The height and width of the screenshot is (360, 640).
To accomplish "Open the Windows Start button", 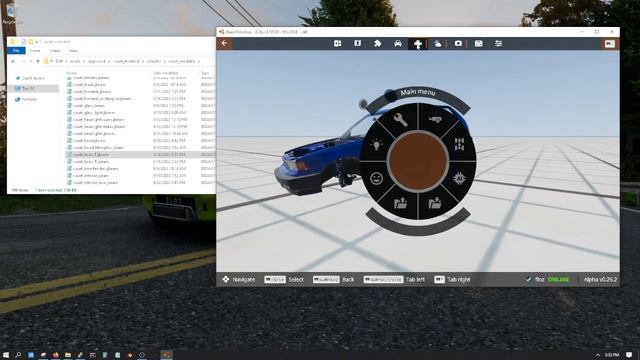I will click(x=6, y=355).
